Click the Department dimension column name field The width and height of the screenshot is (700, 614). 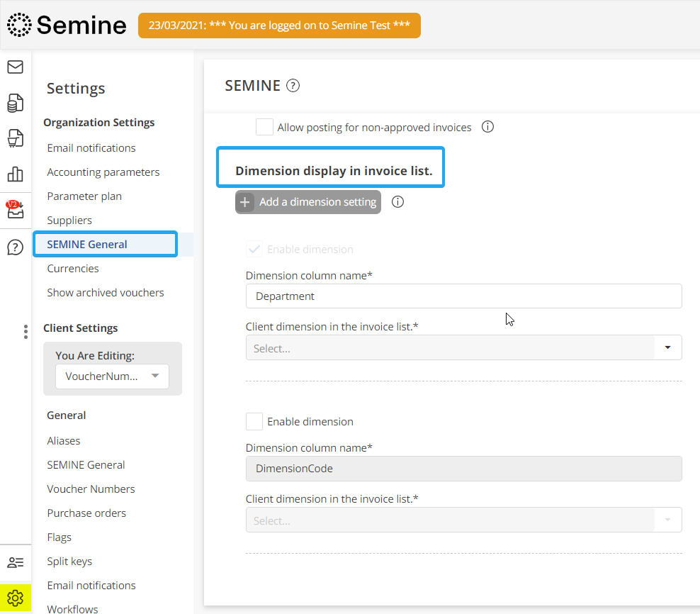click(463, 296)
